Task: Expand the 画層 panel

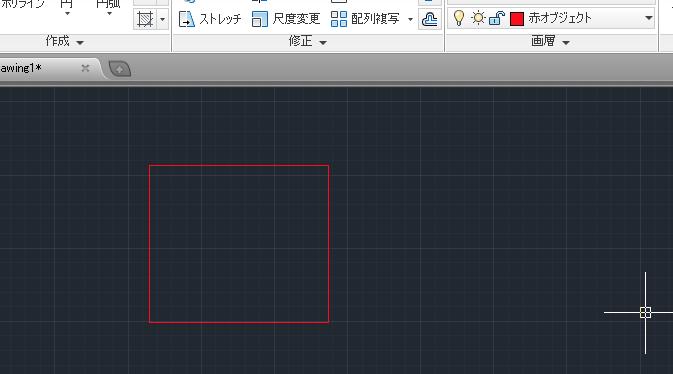Action: (550, 42)
